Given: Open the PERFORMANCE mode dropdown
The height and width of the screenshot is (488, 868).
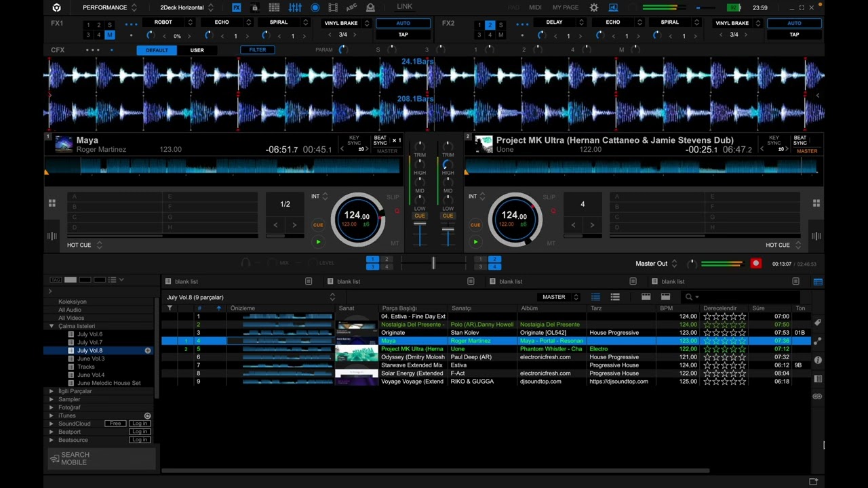Looking at the screenshot, I should [x=110, y=7].
